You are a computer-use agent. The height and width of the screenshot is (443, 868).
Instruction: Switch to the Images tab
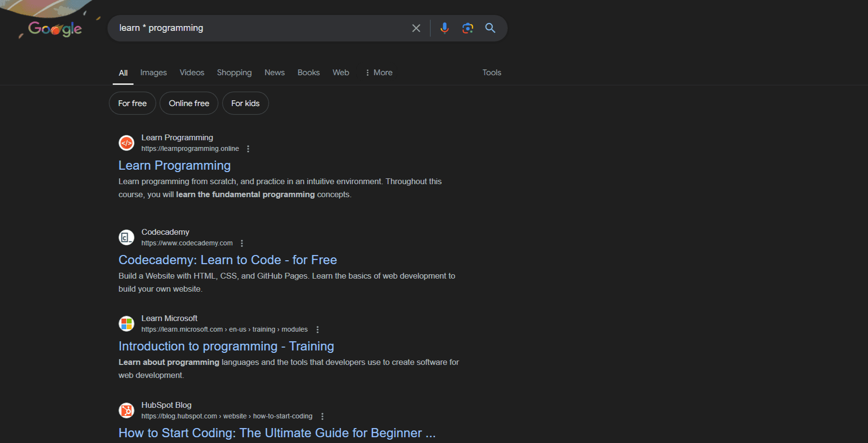pos(153,72)
